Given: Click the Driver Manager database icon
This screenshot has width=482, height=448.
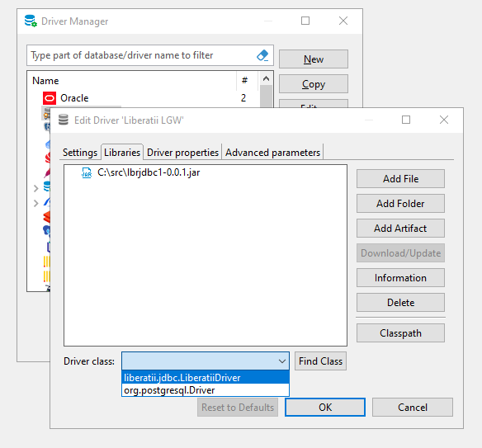Looking at the screenshot, I should coord(31,21).
